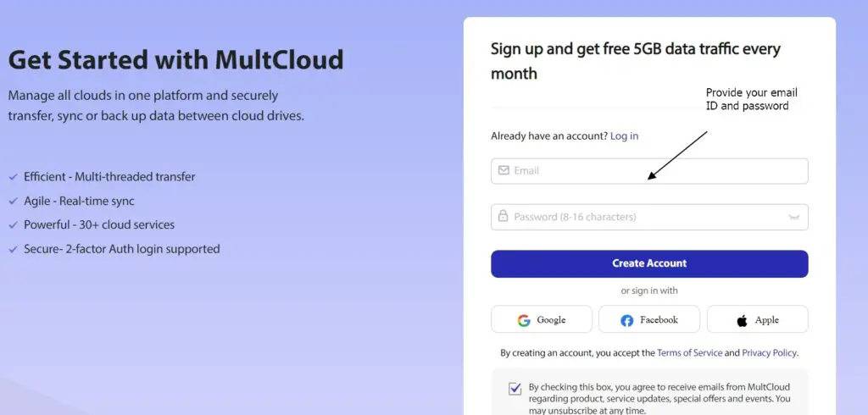Click the Facebook logo icon
Image resolution: width=868 pixels, height=415 pixels.
pyautogui.click(x=626, y=320)
